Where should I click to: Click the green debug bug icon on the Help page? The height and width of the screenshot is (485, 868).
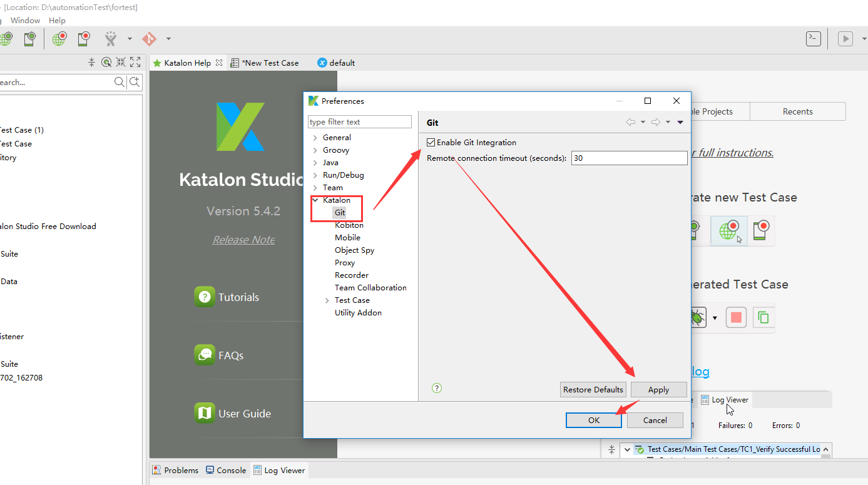(697, 317)
